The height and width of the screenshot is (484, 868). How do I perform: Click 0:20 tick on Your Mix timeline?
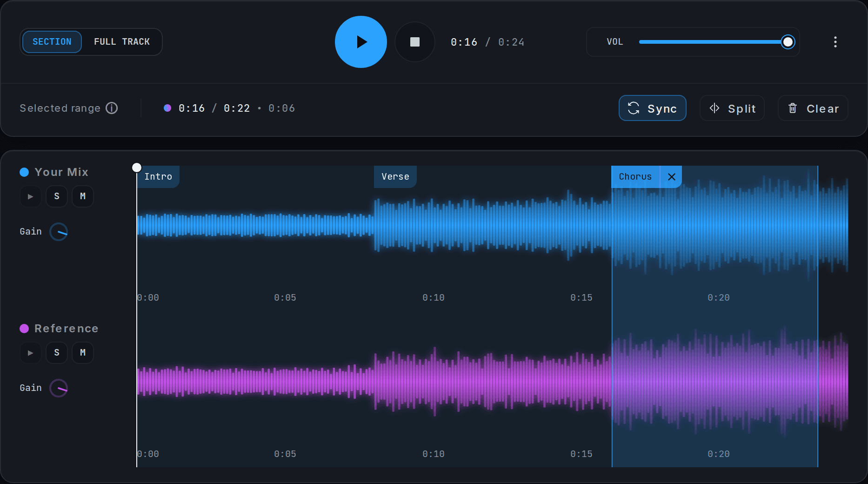719,298
